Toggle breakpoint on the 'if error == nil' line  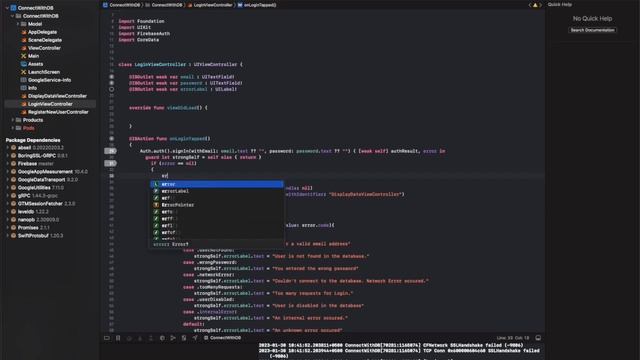(x=111, y=163)
